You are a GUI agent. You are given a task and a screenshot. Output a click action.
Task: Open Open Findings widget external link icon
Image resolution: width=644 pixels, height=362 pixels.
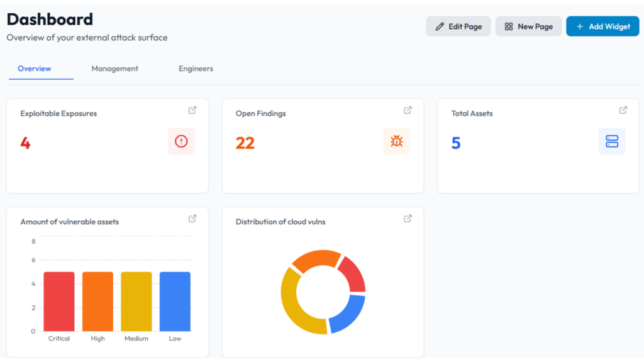(408, 110)
